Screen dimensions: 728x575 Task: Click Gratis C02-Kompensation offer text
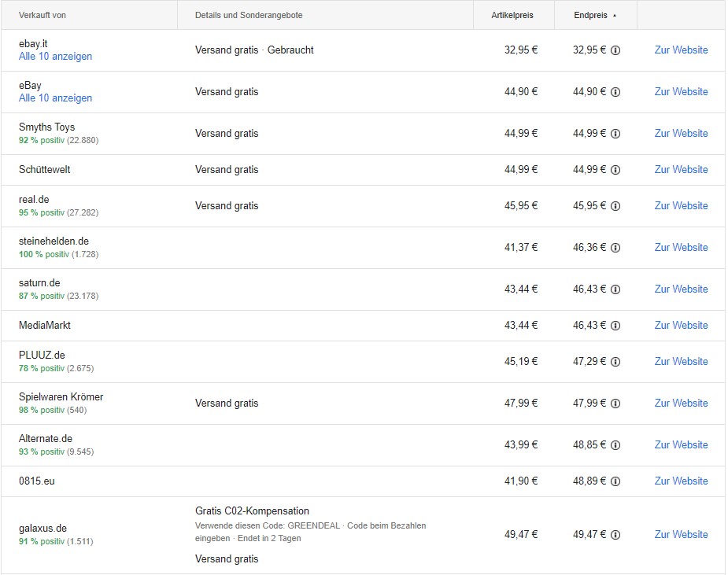tap(252, 511)
